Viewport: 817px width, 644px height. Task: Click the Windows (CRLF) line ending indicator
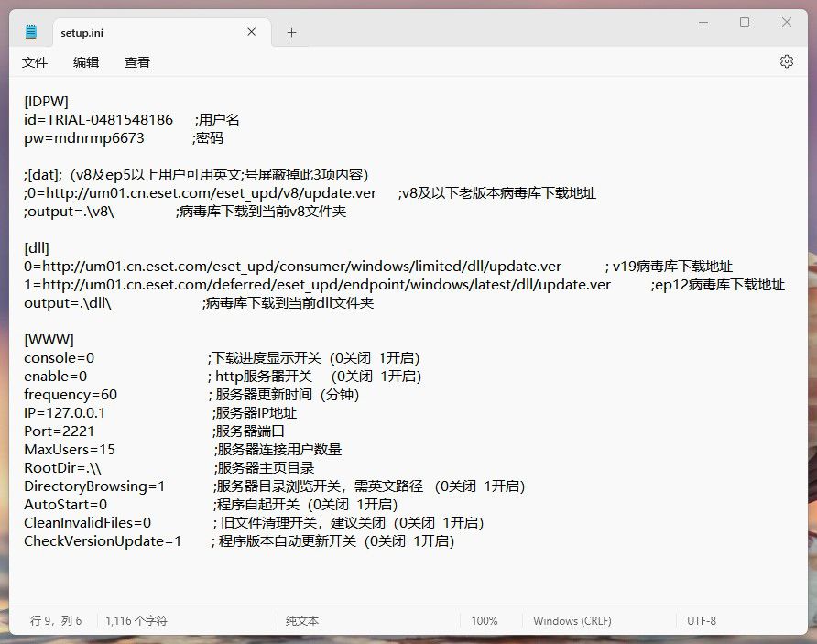(572, 620)
